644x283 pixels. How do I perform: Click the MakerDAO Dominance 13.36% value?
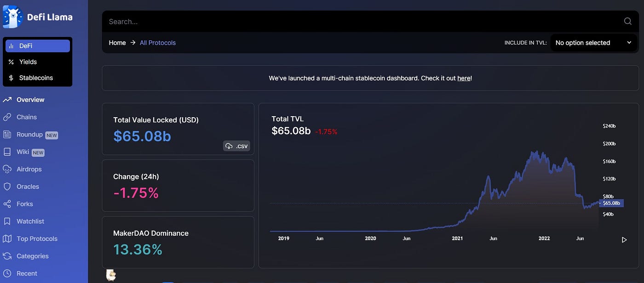point(138,249)
